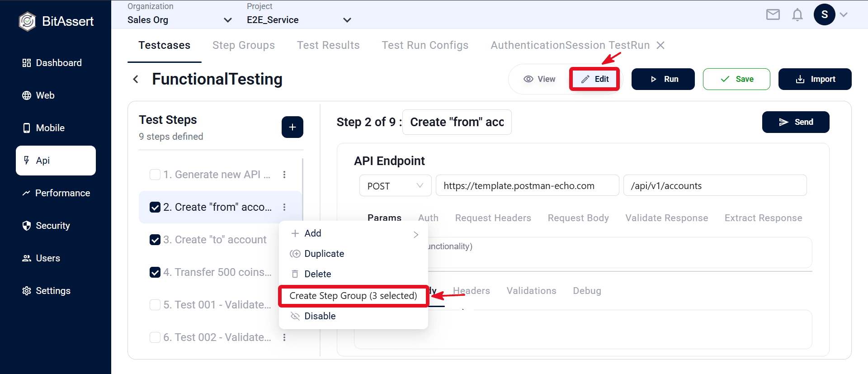868x374 pixels.
Task: Choose Disable from the context menu
Action: (x=354, y=316)
